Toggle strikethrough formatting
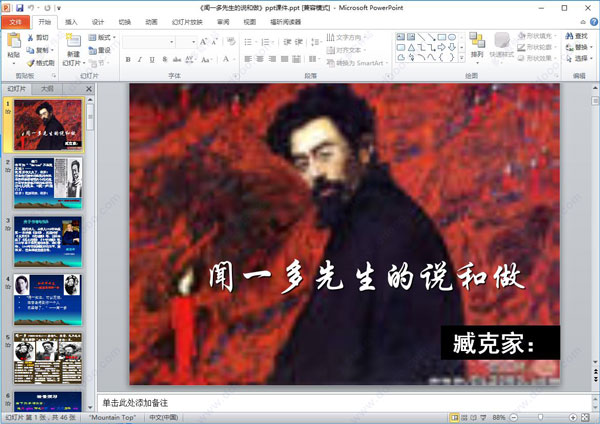The image size is (600, 424). (x=177, y=59)
